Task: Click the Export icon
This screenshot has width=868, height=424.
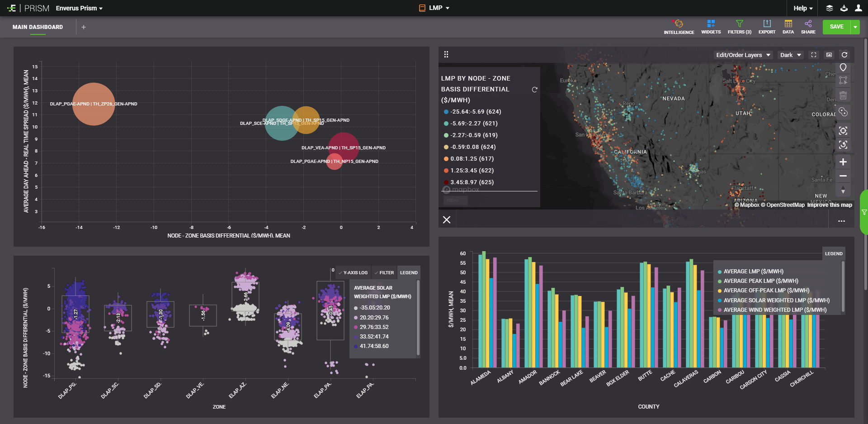Action: coord(767,27)
